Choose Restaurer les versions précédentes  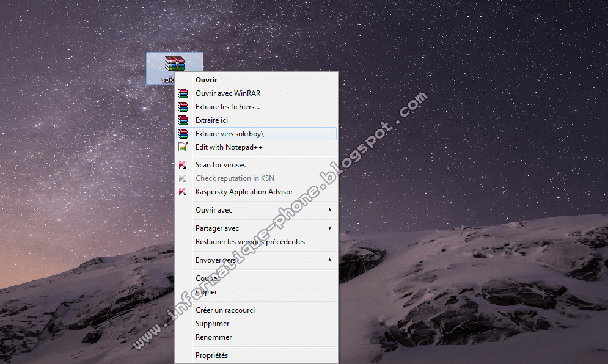coord(256,241)
